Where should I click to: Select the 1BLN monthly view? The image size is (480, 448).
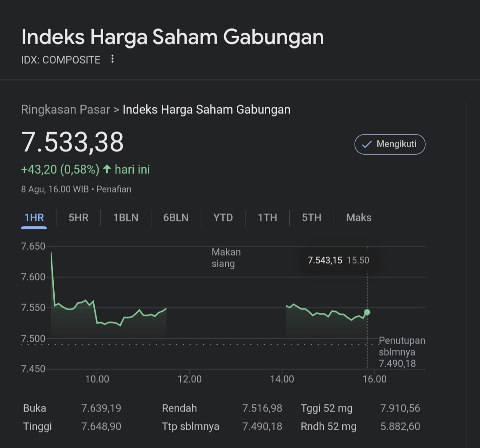125,217
